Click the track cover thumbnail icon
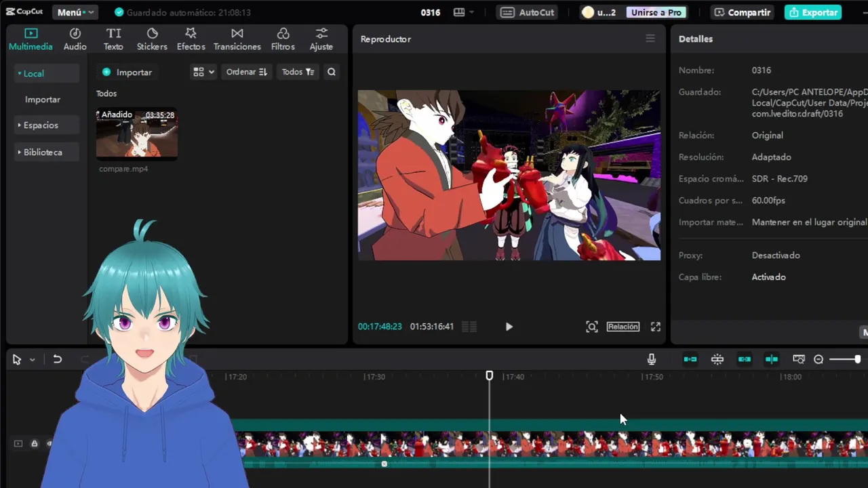 799,359
